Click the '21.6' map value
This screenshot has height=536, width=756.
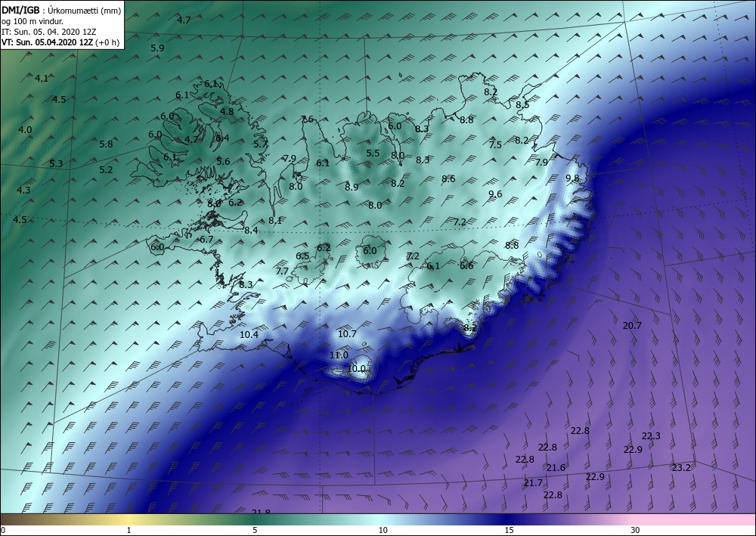click(556, 468)
